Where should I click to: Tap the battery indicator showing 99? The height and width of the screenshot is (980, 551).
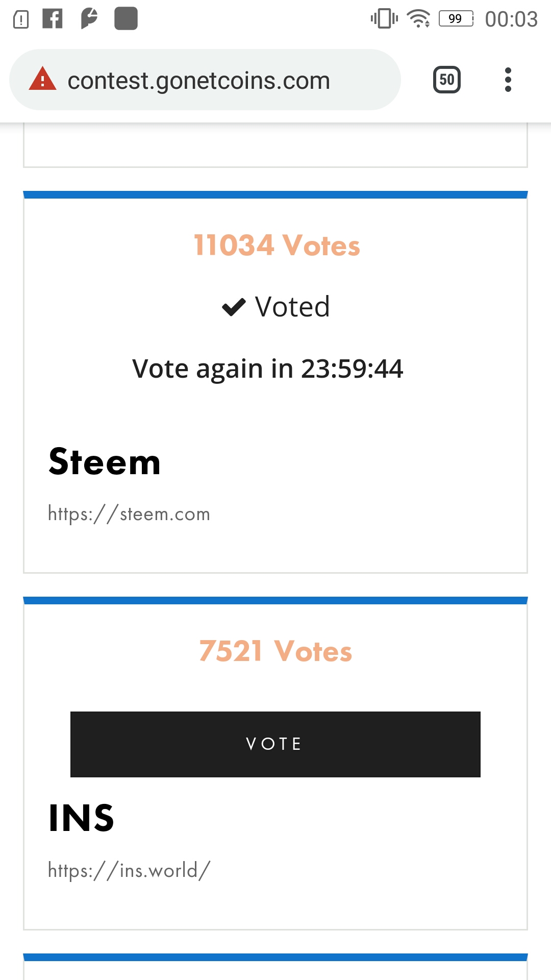click(456, 19)
